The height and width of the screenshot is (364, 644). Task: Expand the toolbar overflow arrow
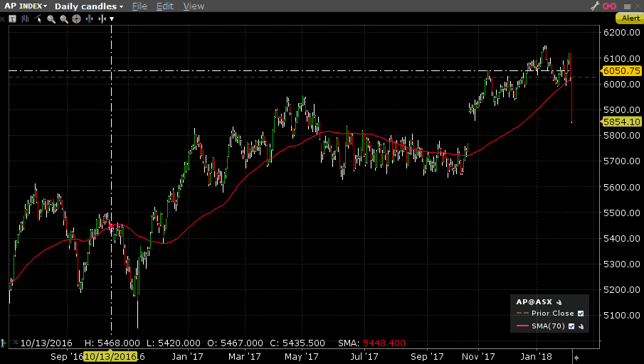pyautogui.click(x=112, y=18)
